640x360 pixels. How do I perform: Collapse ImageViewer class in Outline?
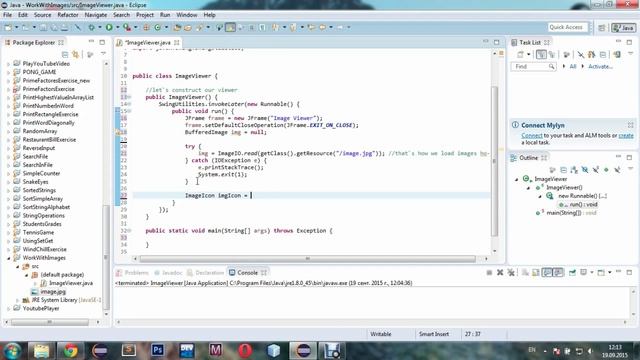(x=516, y=179)
